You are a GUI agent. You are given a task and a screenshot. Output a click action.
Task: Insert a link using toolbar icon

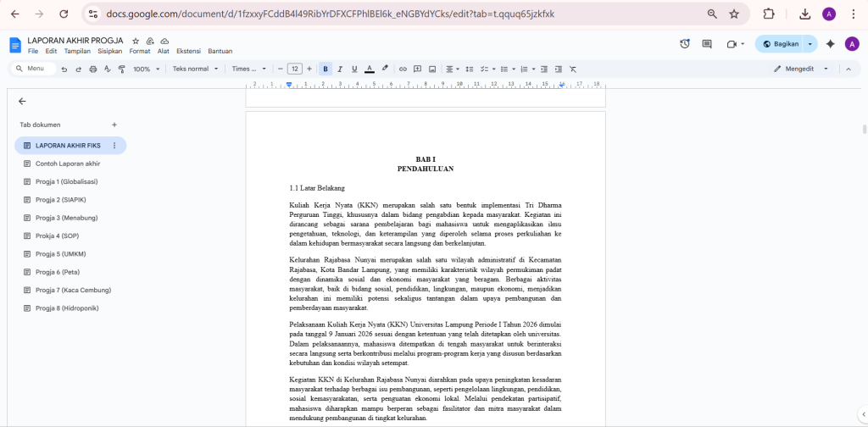pyautogui.click(x=403, y=69)
